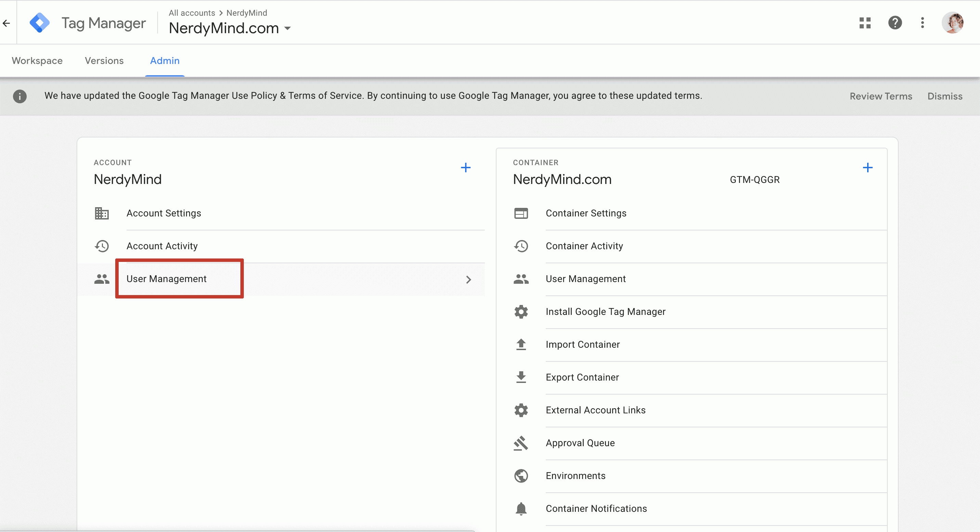Viewport: 980px width, 532px height.
Task: Open the Google apps grid
Action: (x=865, y=23)
